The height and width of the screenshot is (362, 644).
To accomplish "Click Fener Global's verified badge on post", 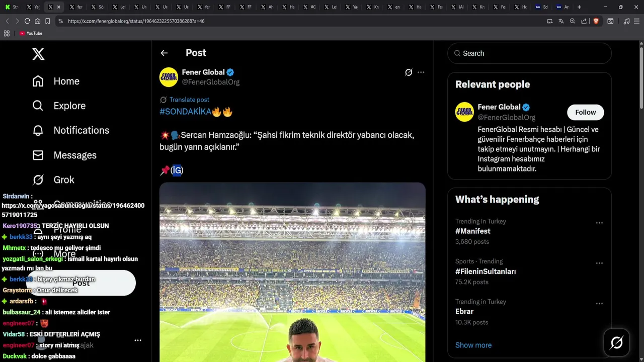I will click(x=230, y=72).
